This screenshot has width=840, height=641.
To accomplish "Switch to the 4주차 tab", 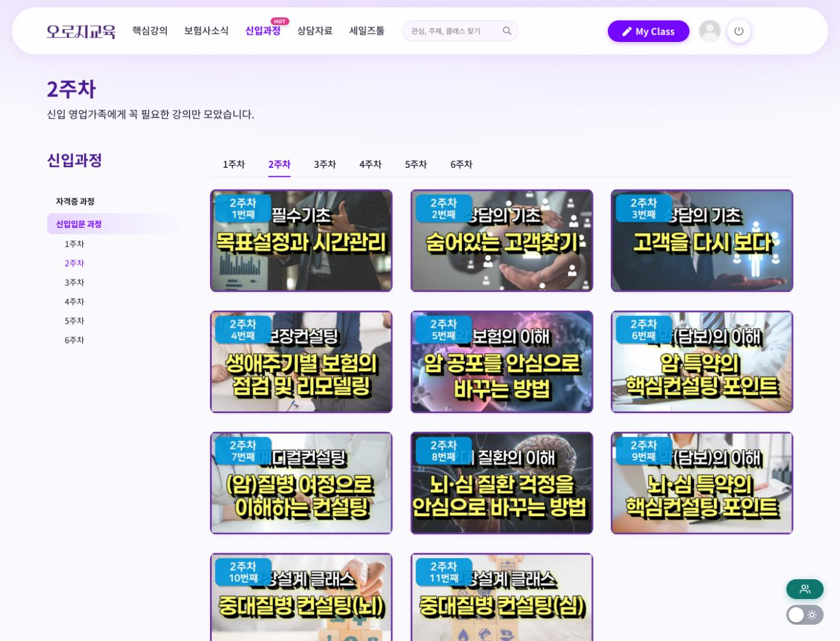I will 370,164.
